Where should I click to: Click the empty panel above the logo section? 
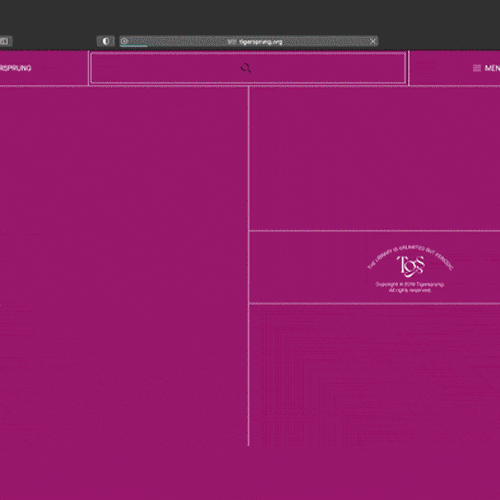tap(375, 158)
